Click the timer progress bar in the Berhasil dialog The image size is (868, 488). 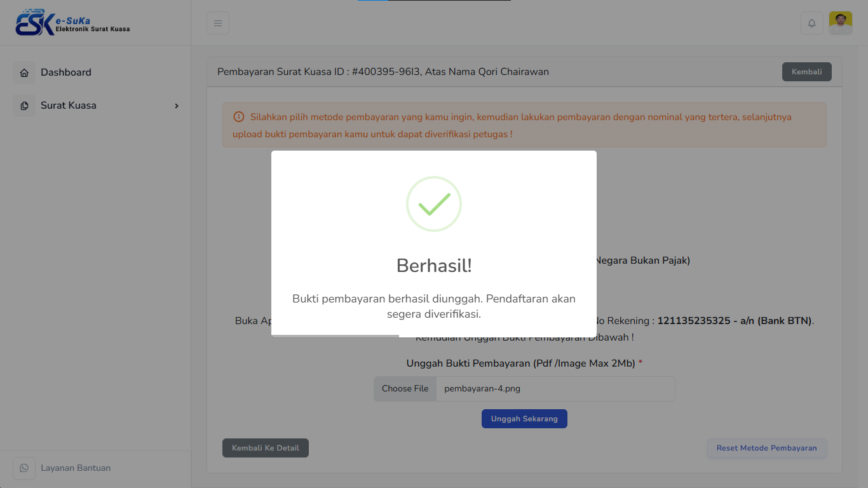tap(335, 335)
